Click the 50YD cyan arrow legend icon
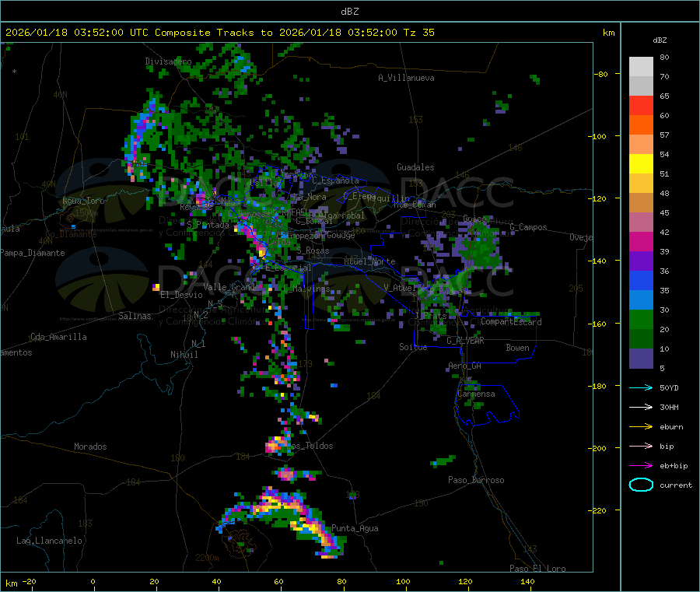Viewport: 700px width, 592px height. click(x=641, y=387)
